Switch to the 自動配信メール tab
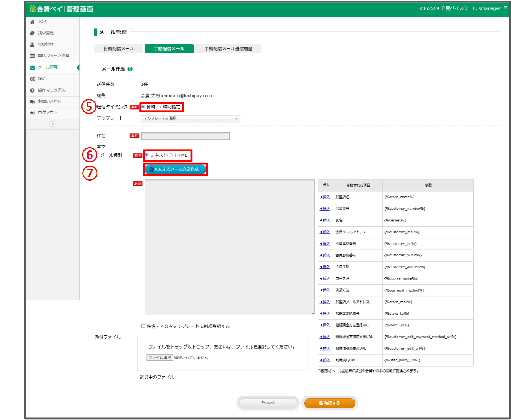511x420 pixels. click(119, 49)
